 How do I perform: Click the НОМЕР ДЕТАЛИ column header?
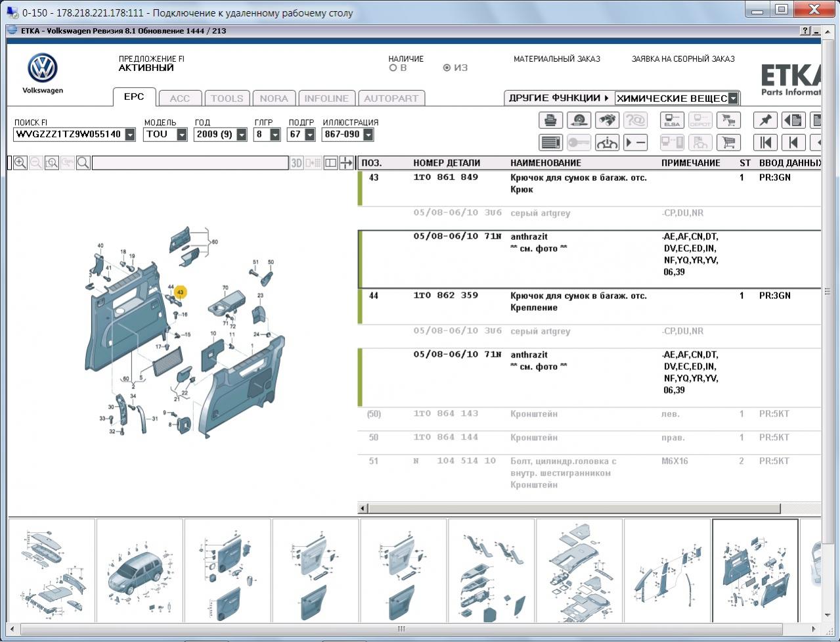coord(447,163)
